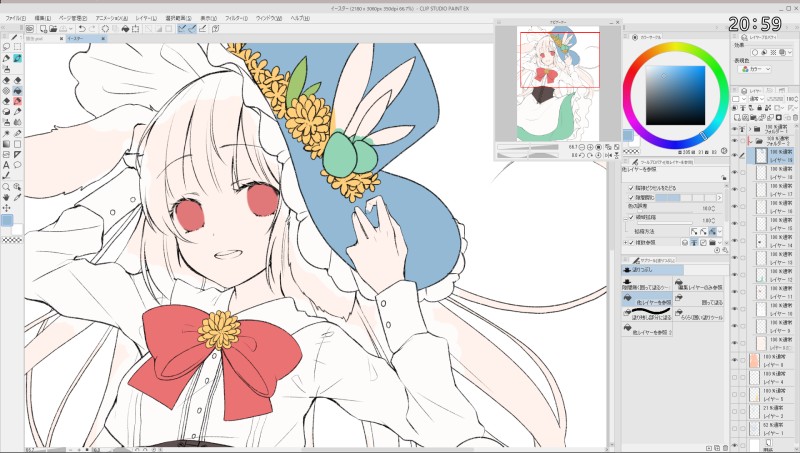This screenshot has height=453, width=800.
Task: Open the 拡縮方法 dropdown arrow
Action: (x=719, y=232)
